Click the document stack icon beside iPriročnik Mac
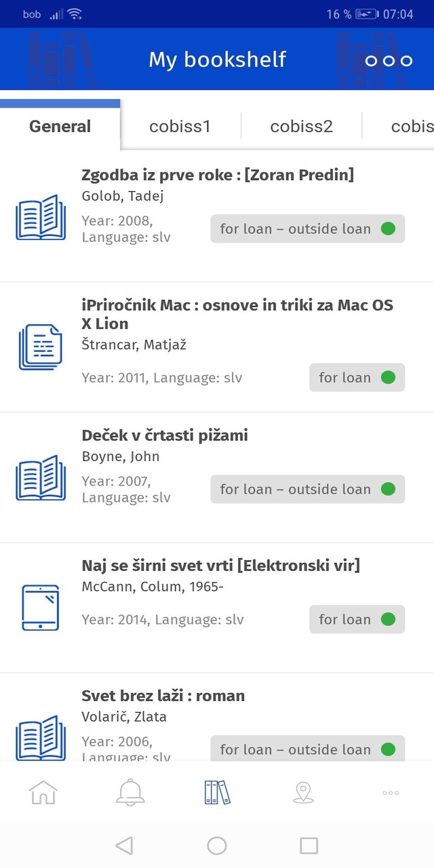The image size is (434, 868). pyautogui.click(x=41, y=348)
